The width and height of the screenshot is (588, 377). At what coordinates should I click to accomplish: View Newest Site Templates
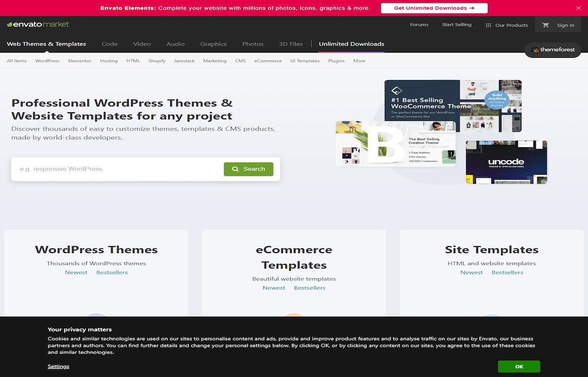(x=472, y=272)
